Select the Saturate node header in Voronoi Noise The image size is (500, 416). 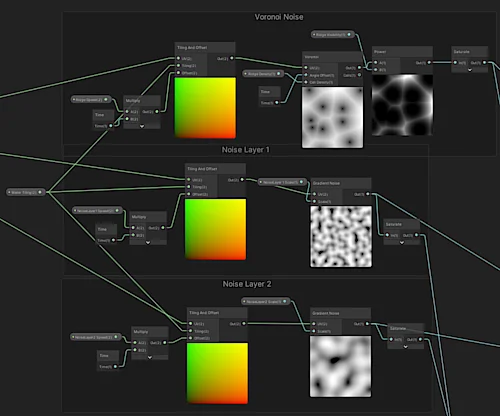[x=470, y=52]
